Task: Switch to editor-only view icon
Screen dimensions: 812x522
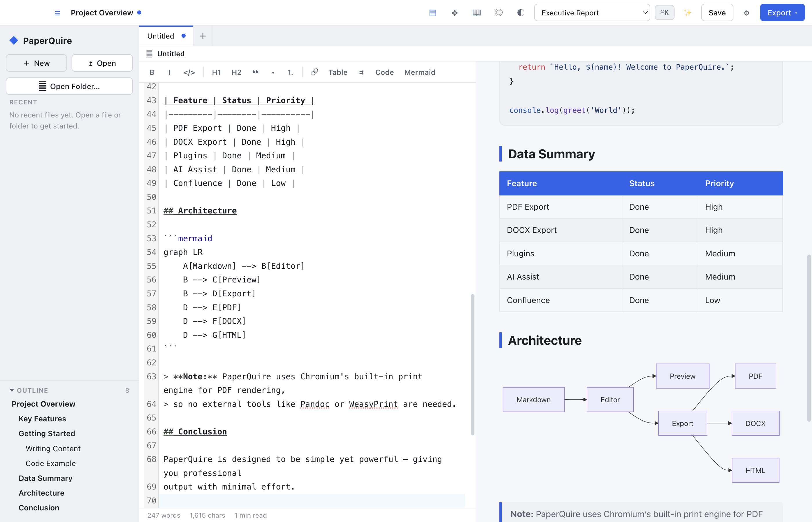Action: (432, 13)
